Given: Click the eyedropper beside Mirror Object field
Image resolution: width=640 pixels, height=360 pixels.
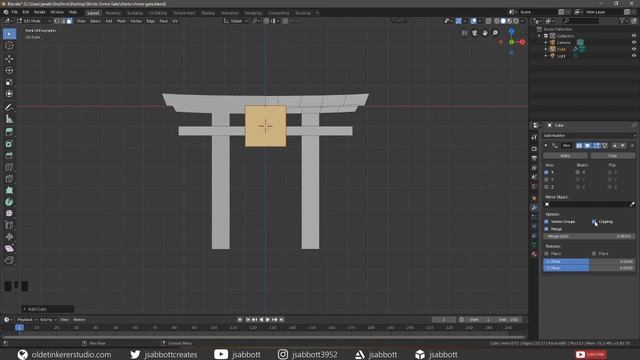Looking at the screenshot, I should point(632,204).
